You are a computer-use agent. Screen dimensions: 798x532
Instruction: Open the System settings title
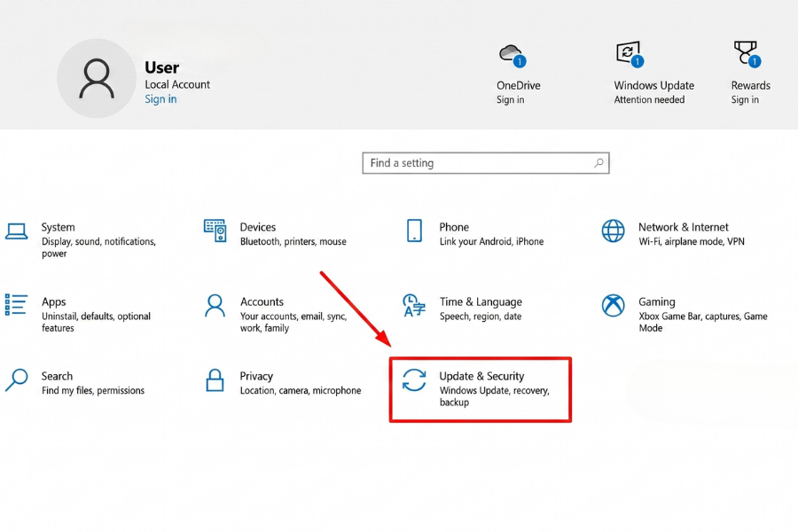click(58, 227)
